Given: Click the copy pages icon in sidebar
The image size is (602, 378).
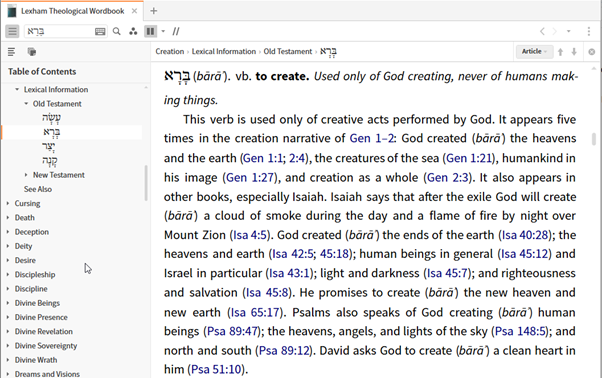Looking at the screenshot, I should tap(32, 51).
